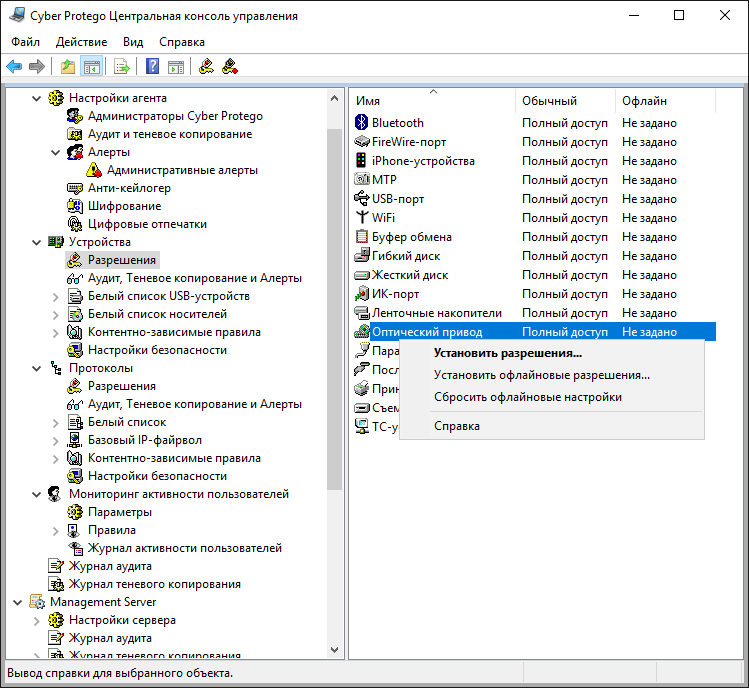Collapse the Протоколы tree node
The width and height of the screenshot is (749, 688).
pyautogui.click(x=36, y=369)
